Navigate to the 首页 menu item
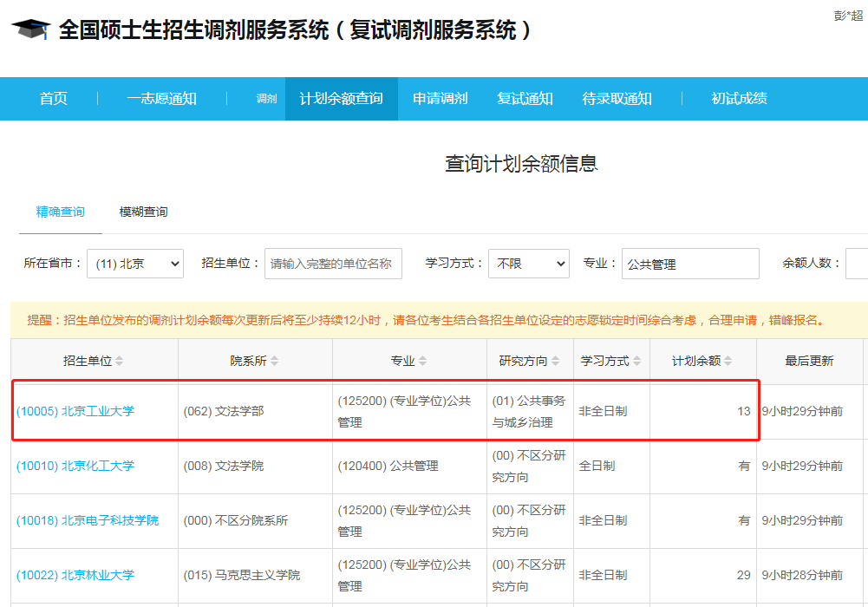Screen dimensions: 868x607 coord(52,98)
